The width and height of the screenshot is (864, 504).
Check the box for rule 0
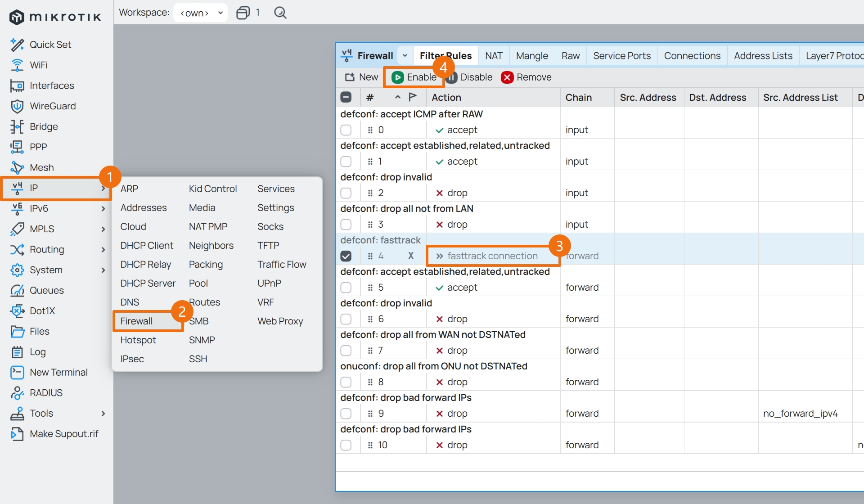coord(346,130)
